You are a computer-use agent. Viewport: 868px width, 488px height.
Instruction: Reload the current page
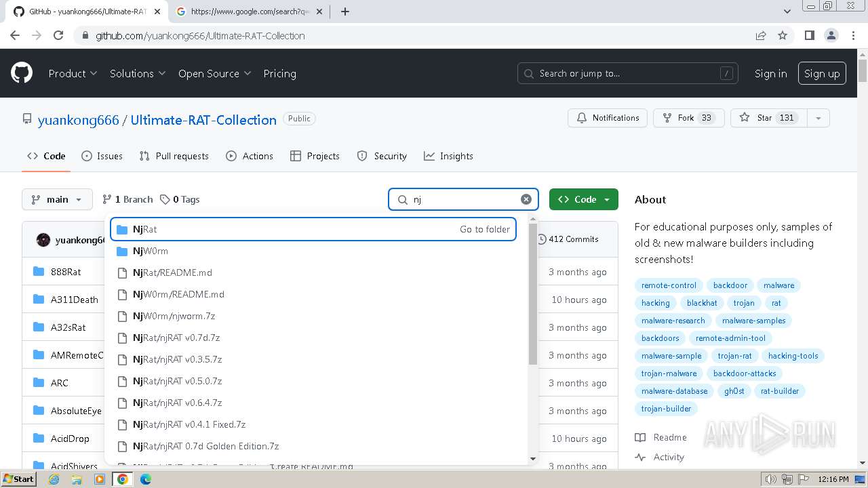click(58, 35)
